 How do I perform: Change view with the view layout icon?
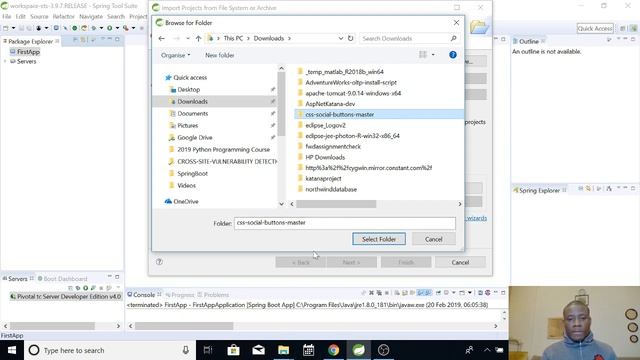[423, 55]
